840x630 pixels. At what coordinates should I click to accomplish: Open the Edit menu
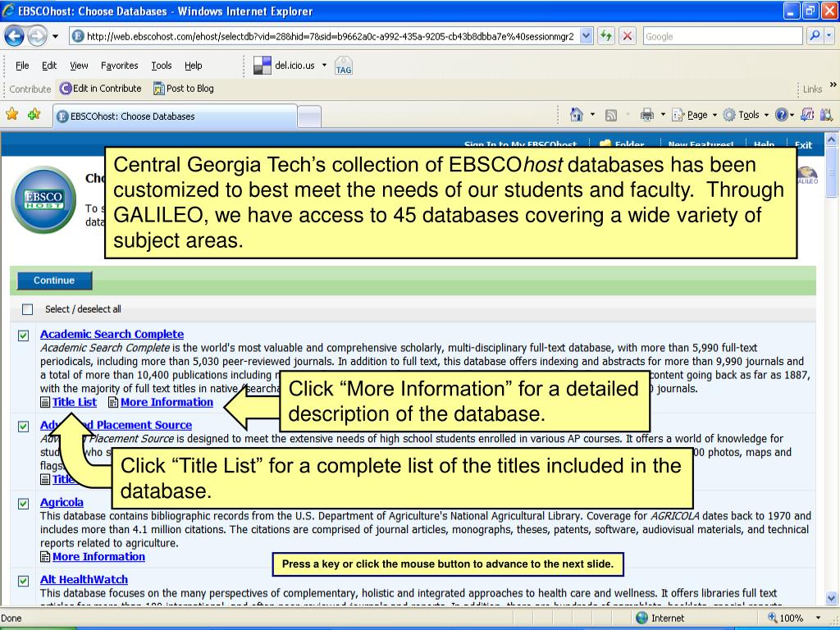49,66
